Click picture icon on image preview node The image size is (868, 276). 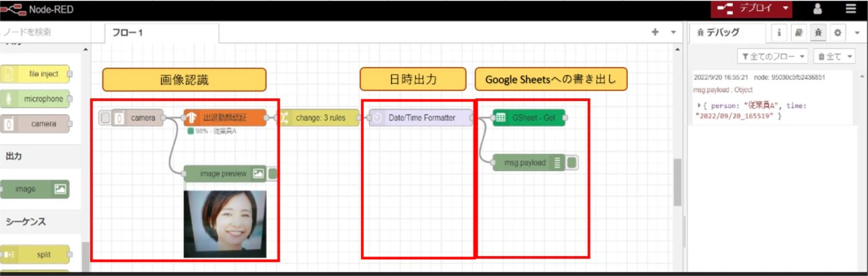258,174
